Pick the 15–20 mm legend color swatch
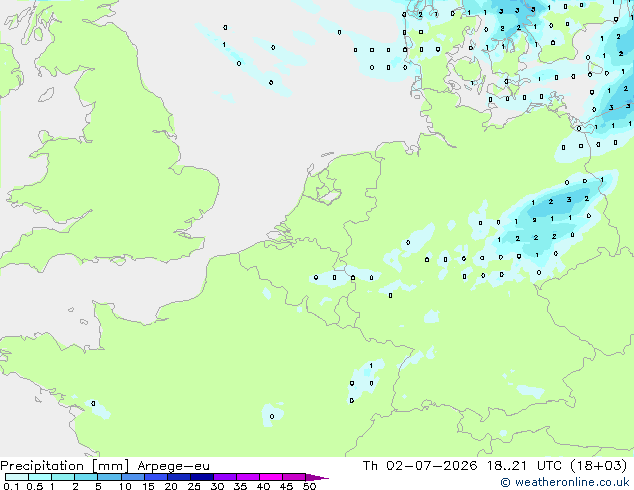The height and width of the screenshot is (490, 634). (156, 477)
